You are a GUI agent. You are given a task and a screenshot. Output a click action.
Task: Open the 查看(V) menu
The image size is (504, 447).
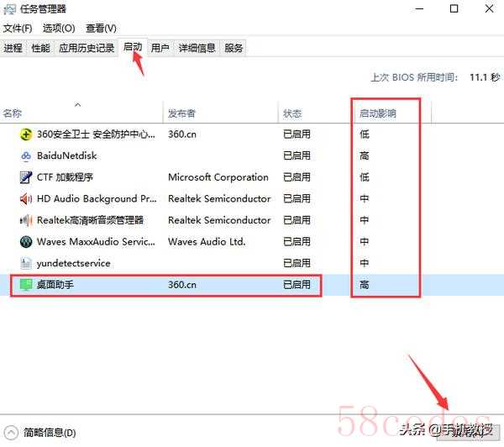coord(101,29)
